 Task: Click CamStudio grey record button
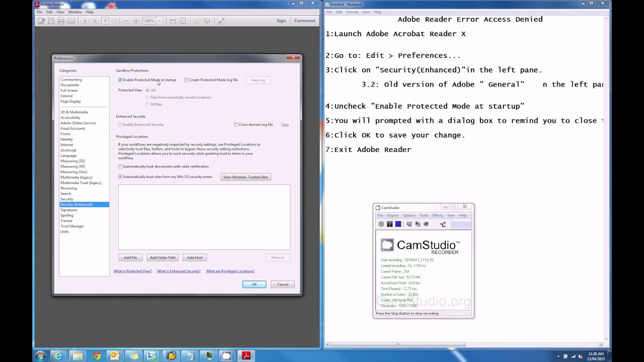coord(381,224)
